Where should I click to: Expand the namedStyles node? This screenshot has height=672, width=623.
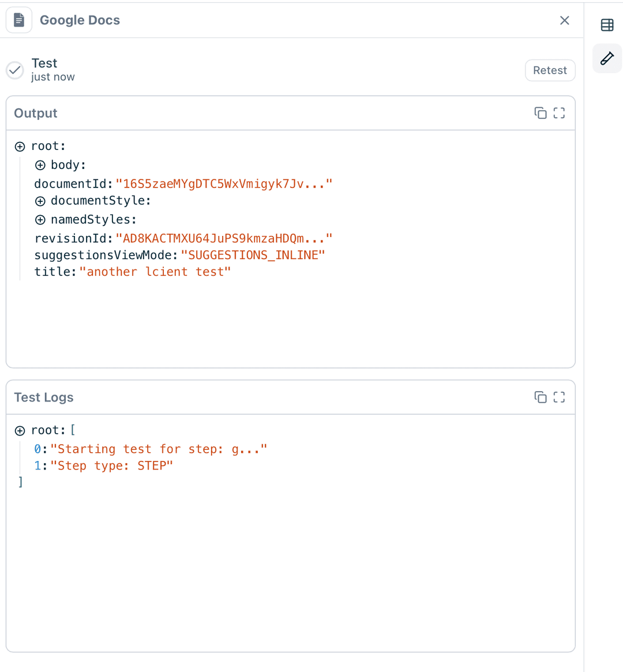pyautogui.click(x=40, y=220)
